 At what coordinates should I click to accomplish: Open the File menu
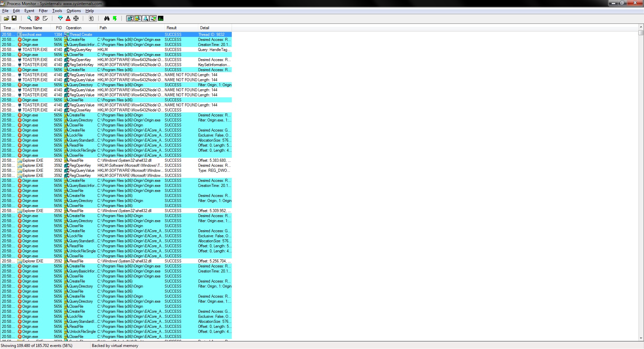(5, 11)
